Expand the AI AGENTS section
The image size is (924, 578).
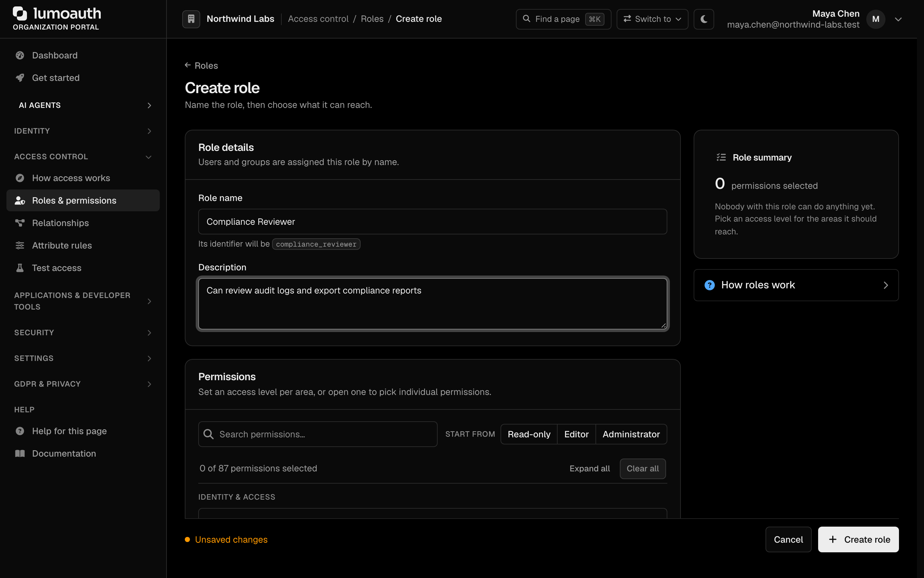[x=83, y=105]
